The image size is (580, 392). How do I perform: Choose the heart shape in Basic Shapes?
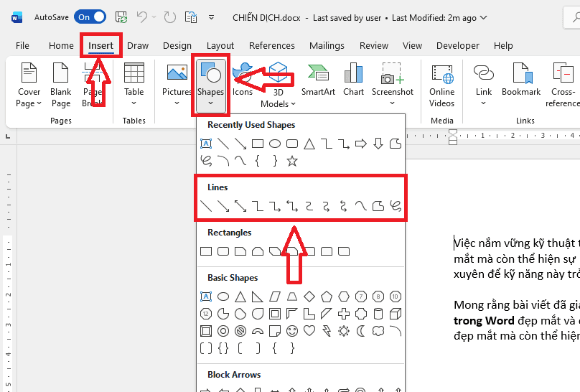click(x=309, y=331)
